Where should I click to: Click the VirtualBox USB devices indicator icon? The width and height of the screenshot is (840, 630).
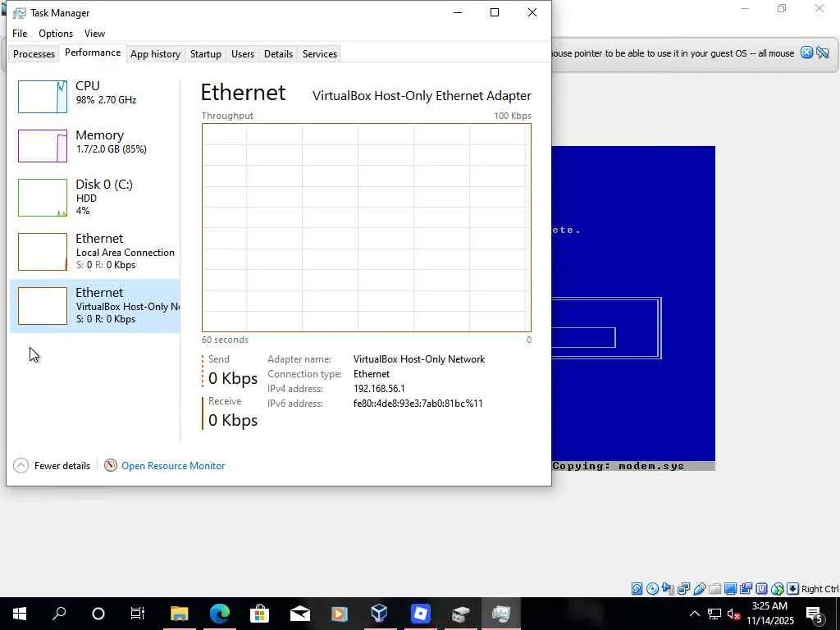[x=699, y=589]
